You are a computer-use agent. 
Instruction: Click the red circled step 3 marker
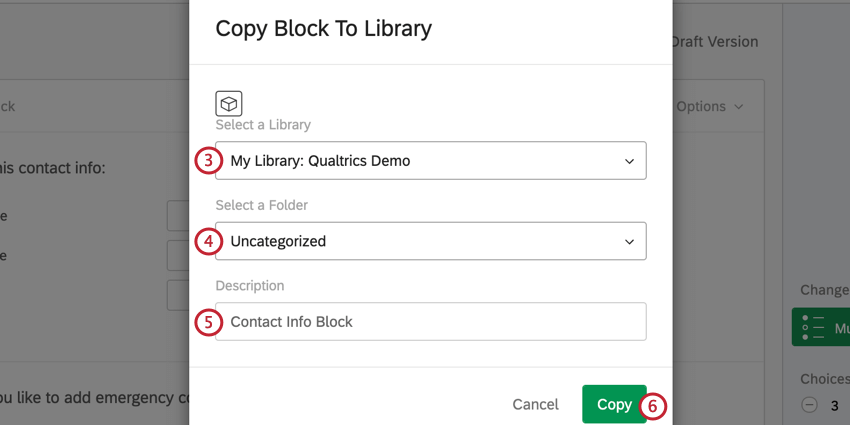207,161
